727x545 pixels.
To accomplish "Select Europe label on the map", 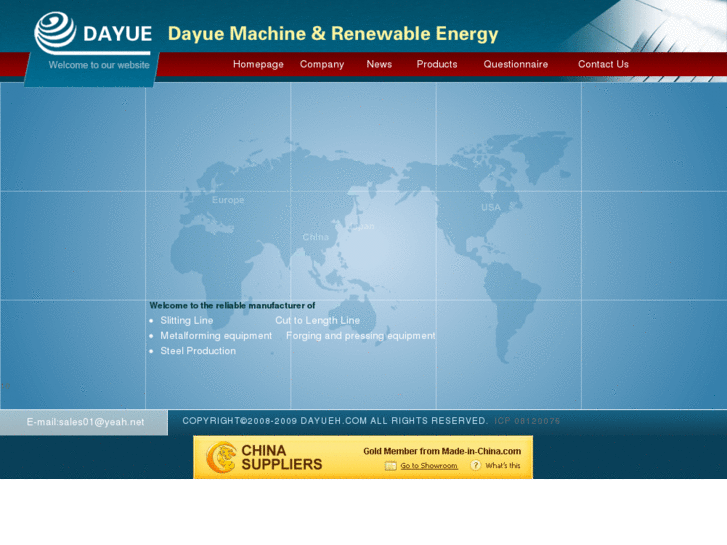I will pos(228,200).
